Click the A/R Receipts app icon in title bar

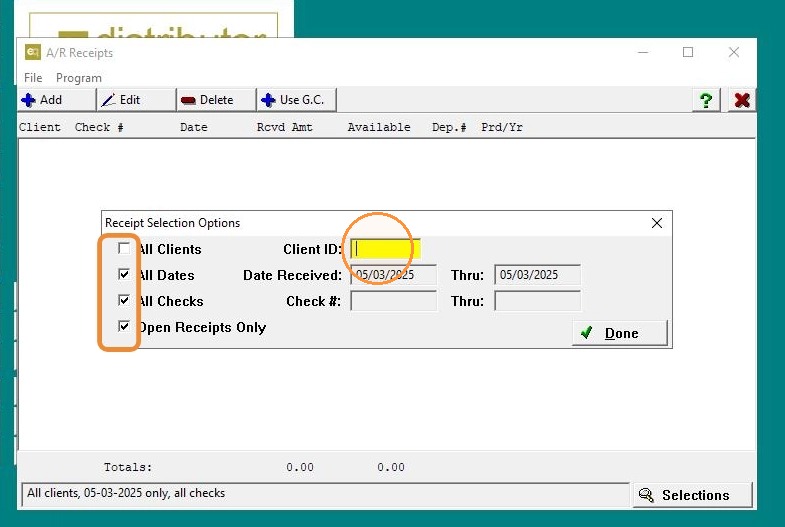coord(33,52)
